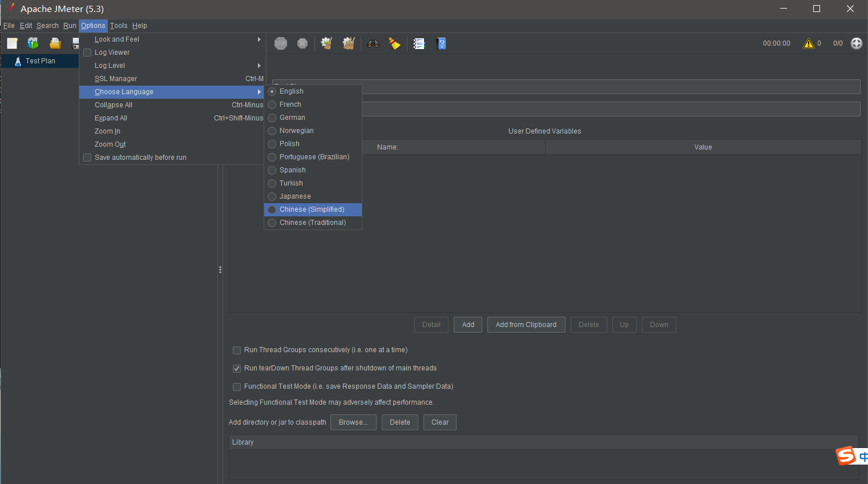
Task: Select Norwegian language option
Action: 313,131
